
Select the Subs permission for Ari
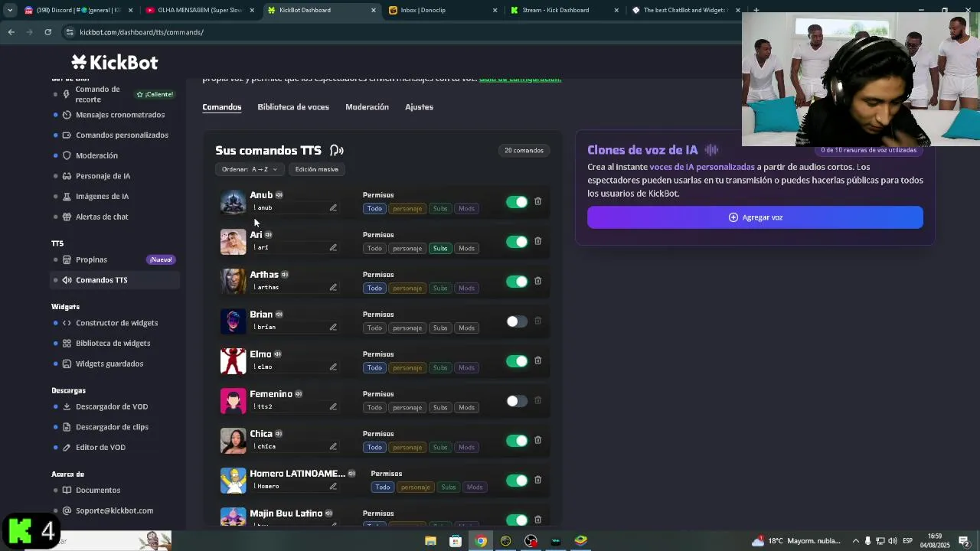[440, 248]
